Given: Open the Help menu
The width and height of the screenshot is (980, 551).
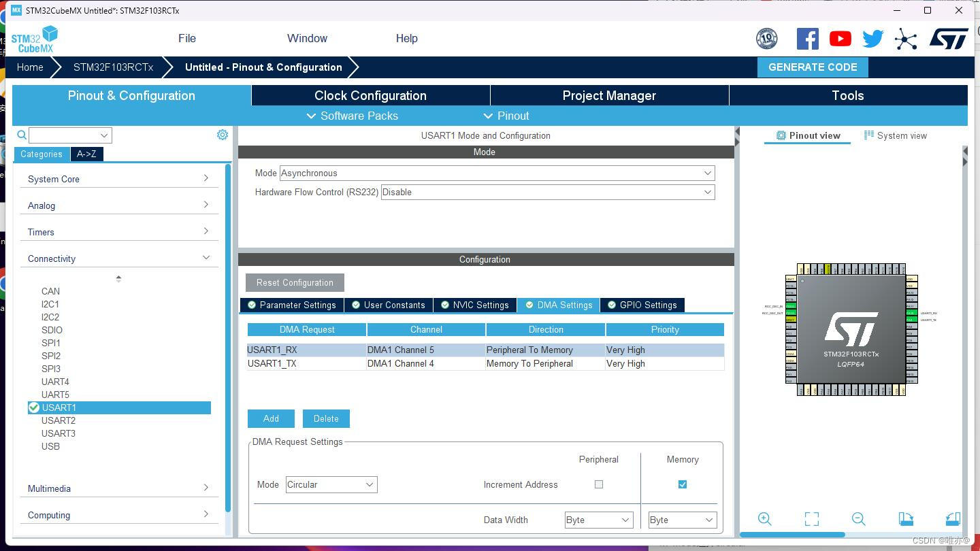Looking at the screenshot, I should [407, 38].
